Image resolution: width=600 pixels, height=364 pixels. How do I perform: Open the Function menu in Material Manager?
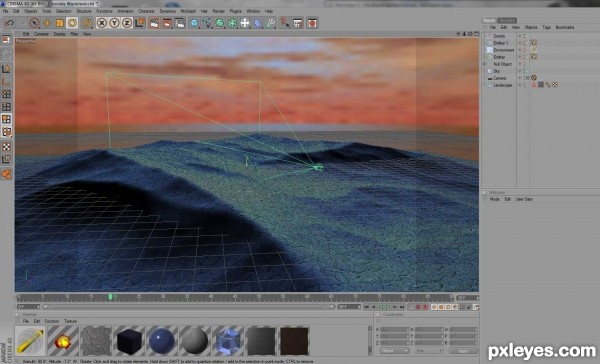tap(52, 321)
